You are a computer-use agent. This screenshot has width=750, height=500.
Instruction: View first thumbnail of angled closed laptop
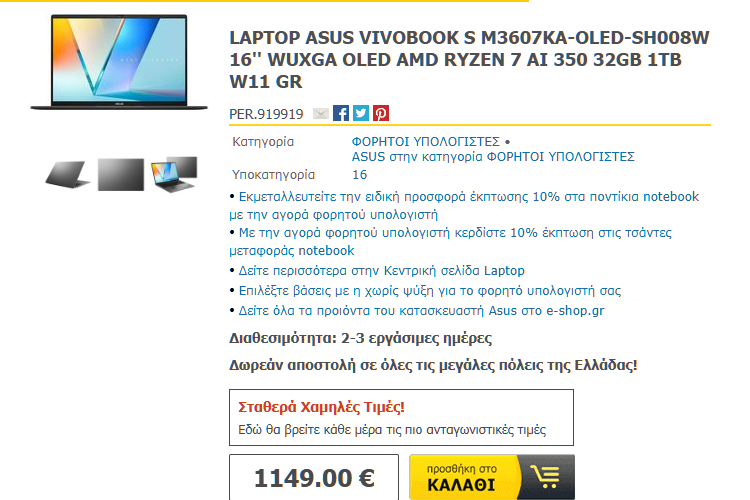click(x=67, y=175)
